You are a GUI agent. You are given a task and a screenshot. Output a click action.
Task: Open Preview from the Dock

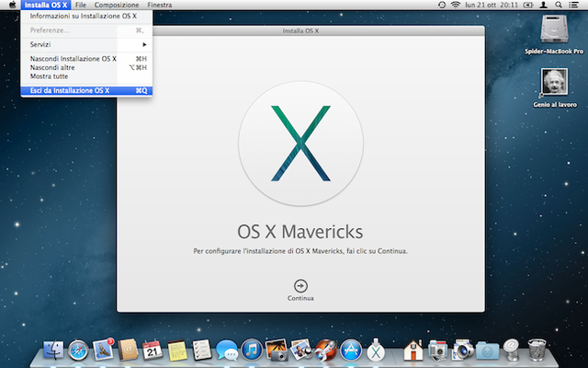[301, 350]
